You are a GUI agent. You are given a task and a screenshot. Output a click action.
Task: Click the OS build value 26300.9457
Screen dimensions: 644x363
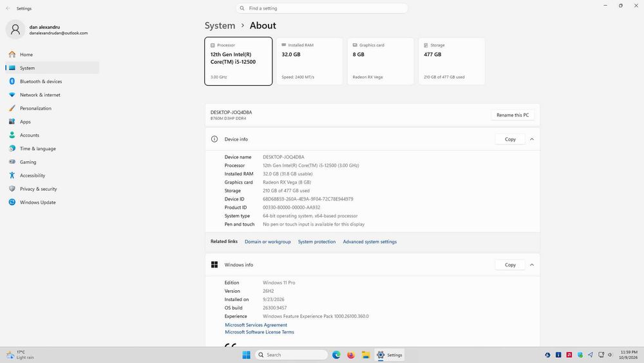275,308
